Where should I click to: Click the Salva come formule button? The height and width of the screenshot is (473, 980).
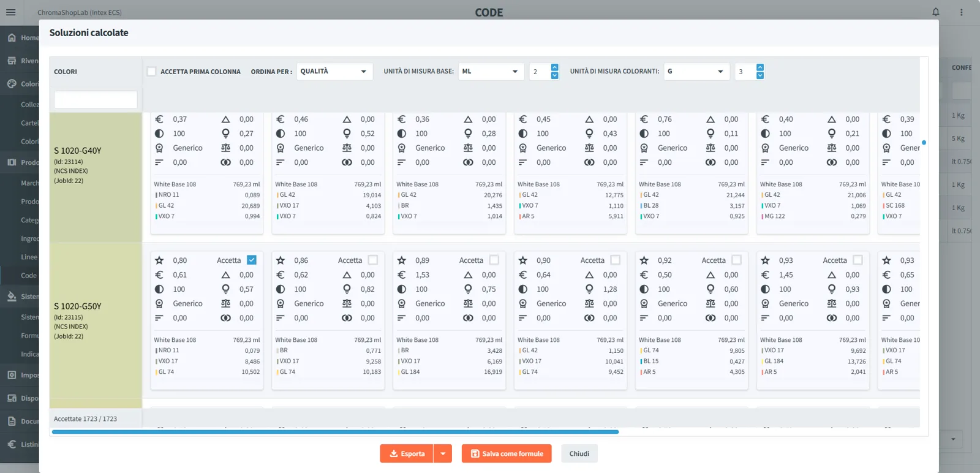pyautogui.click(x=507, y=453)
